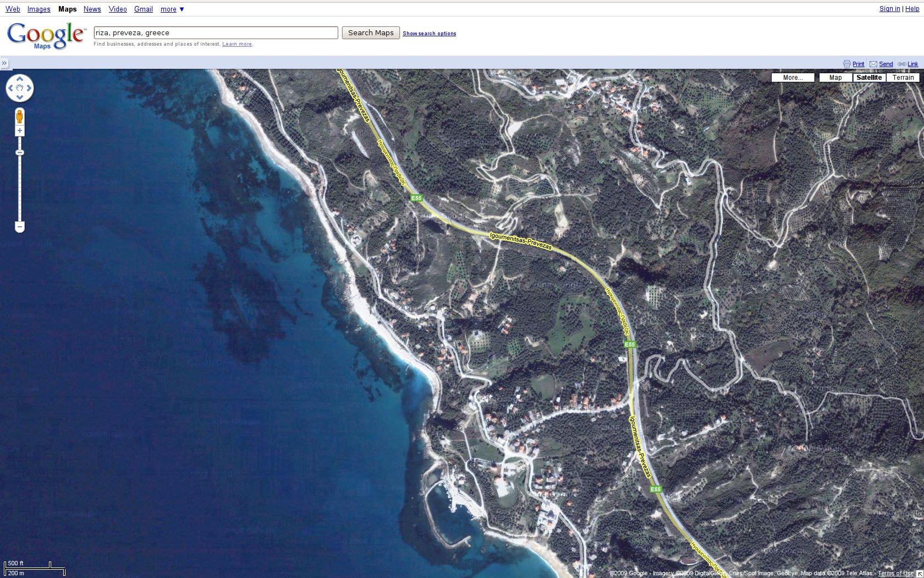The image size is (924, 578).
Task: Click the zoom slider handle
Action: pyautogui.click(x=20, y=152)
